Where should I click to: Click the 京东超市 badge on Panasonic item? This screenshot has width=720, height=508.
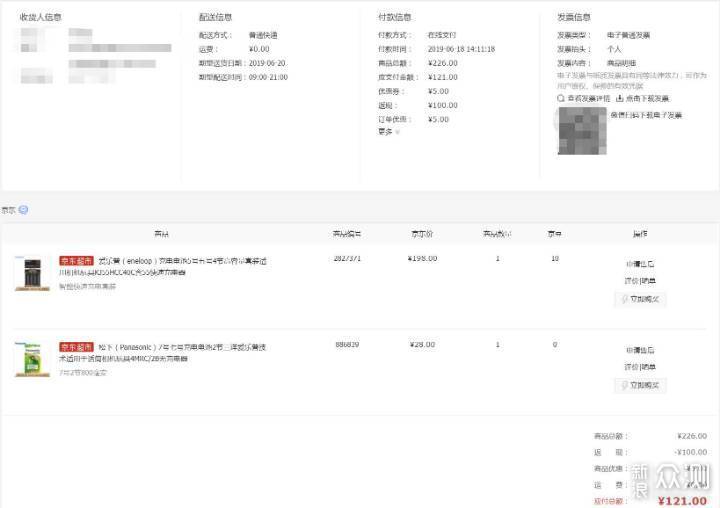tap(75, 346)
